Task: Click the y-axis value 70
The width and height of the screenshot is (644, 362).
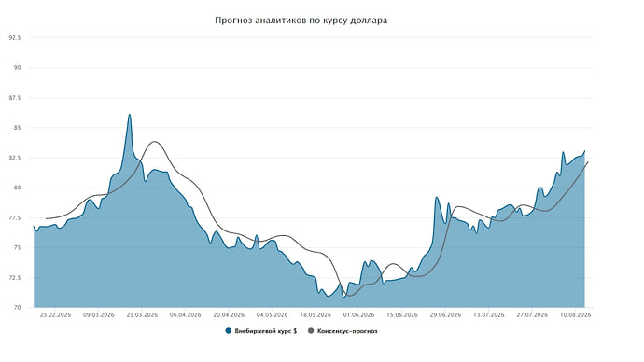Action: click(x=18, y=307)
